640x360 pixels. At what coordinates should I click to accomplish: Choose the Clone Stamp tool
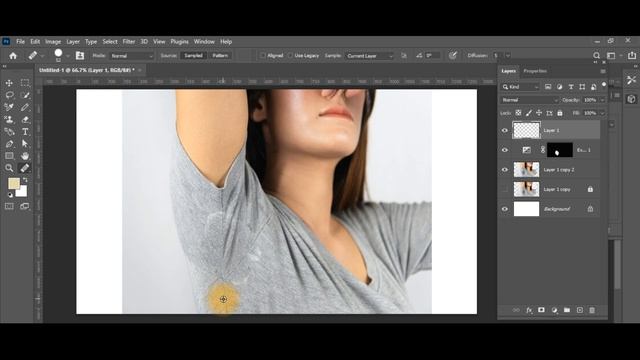point(9,120)
